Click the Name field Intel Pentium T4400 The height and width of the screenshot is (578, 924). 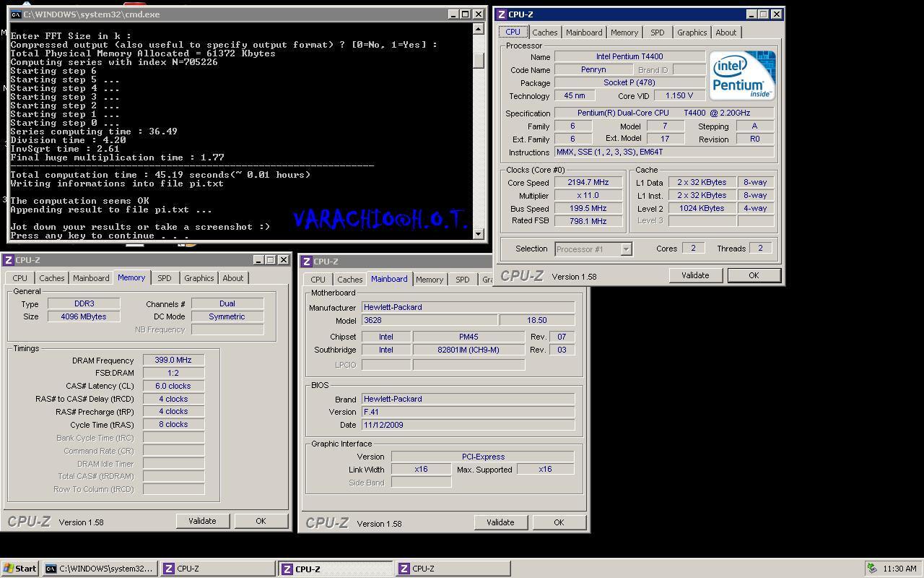click(x=629, y=56)
